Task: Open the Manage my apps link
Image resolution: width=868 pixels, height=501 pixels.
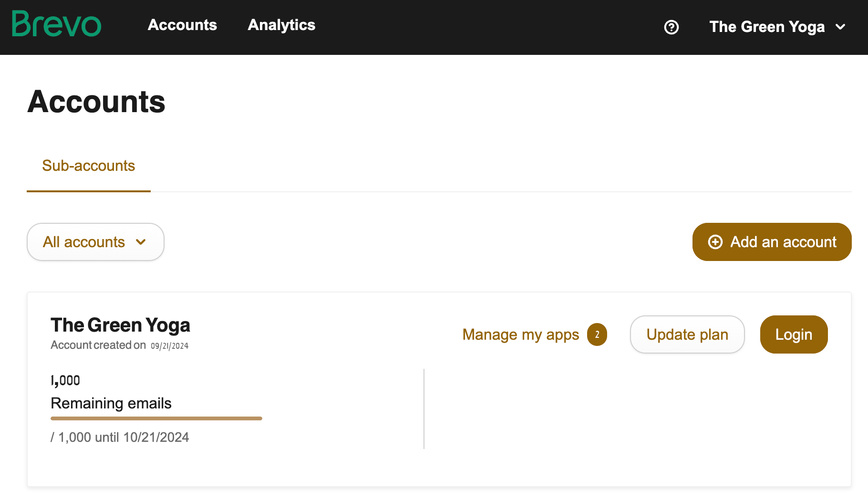Action: (x=521, y=334)
